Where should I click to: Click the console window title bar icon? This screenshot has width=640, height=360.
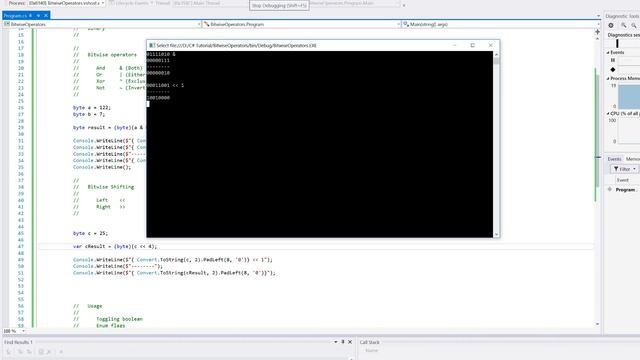[151, 45]
